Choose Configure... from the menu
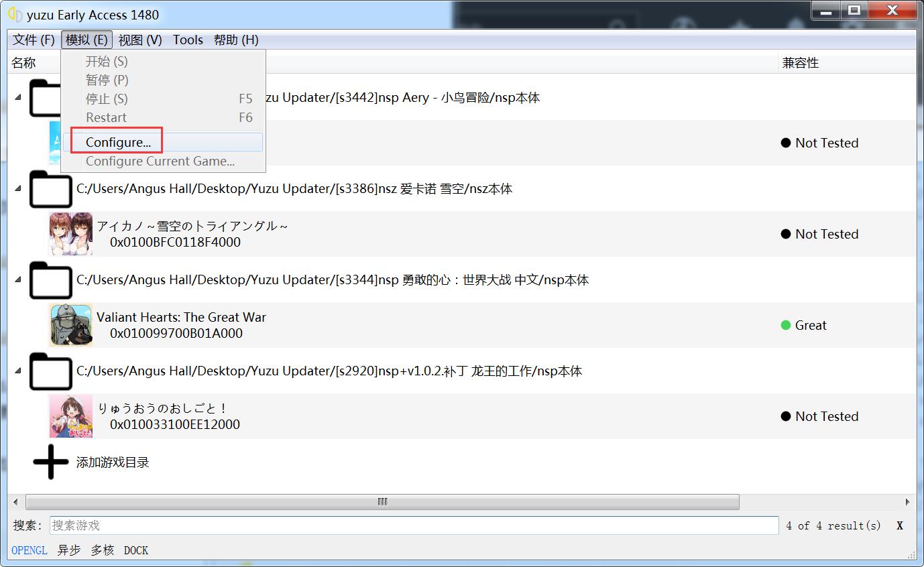The width and height of the screenshot is (924, 567). [x=163, y=142]
